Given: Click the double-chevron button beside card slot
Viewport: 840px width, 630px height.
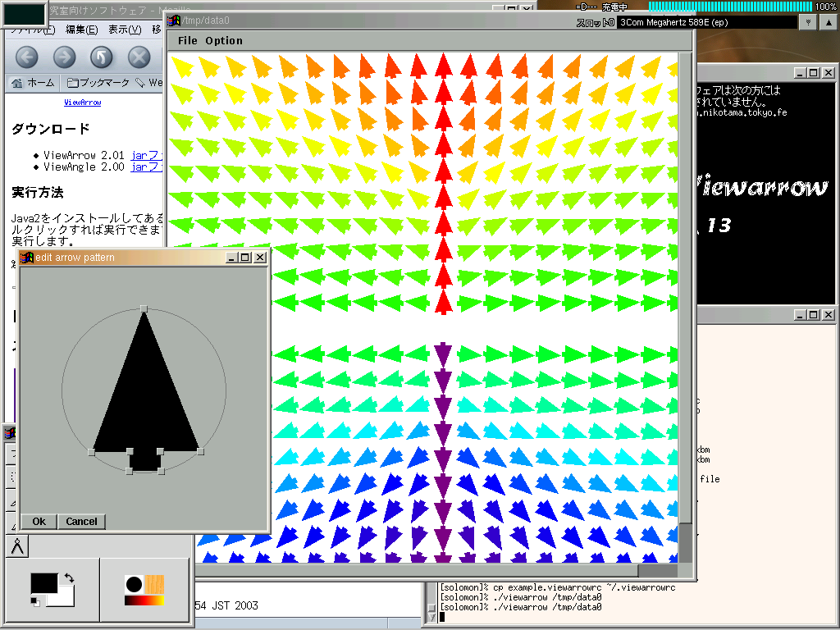Looking at the screenshot, I should click(808, 22).
